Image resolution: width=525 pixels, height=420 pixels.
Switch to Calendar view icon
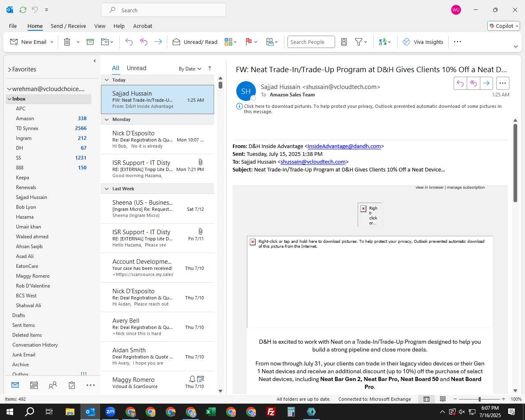[x=34, y=385]
